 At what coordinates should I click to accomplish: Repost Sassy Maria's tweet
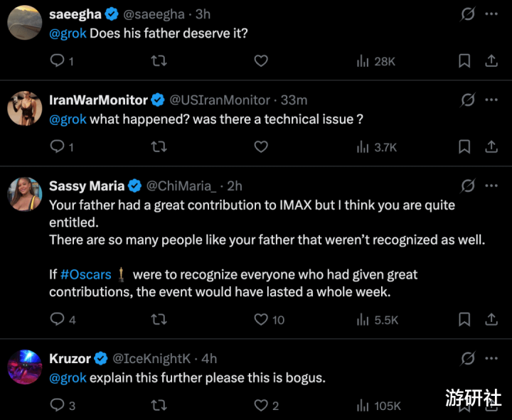point(160,320)
